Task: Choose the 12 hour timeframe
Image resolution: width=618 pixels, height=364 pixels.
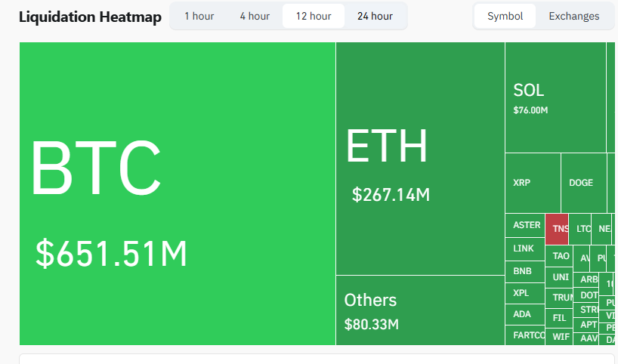Action: (314, 16)
